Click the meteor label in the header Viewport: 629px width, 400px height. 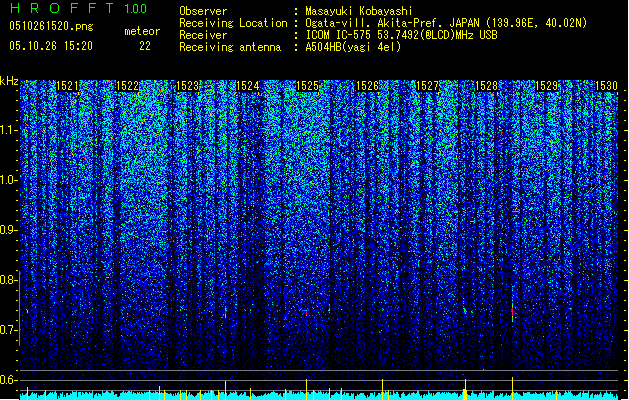142,31
